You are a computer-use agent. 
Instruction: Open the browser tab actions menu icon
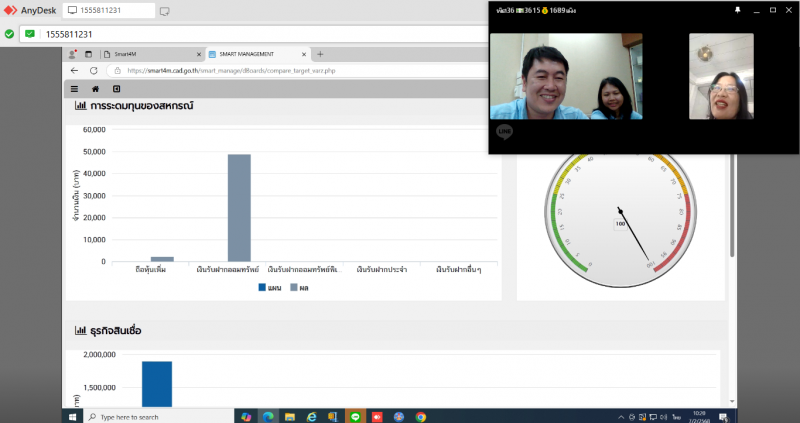[x=88, y=54]
